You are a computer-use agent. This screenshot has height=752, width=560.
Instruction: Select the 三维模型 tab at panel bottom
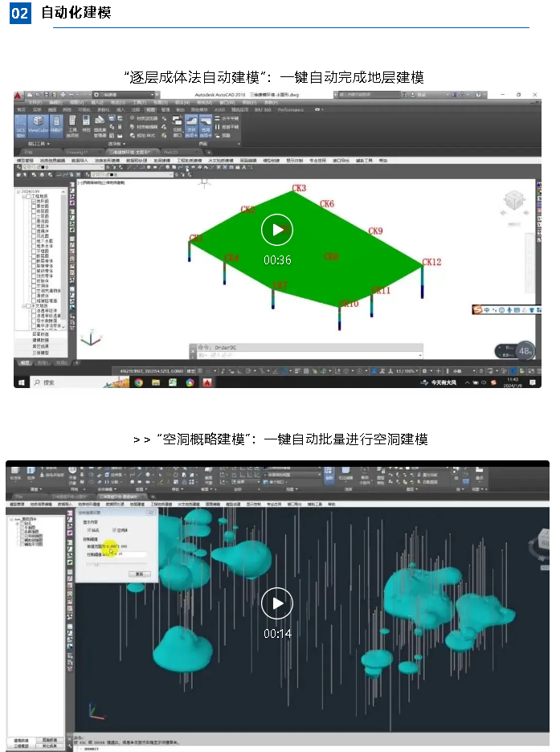[x=40, y=353]
